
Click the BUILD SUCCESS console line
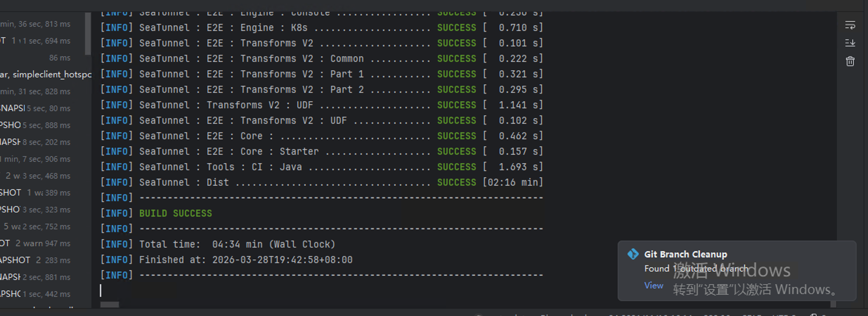tap(175, 213)
